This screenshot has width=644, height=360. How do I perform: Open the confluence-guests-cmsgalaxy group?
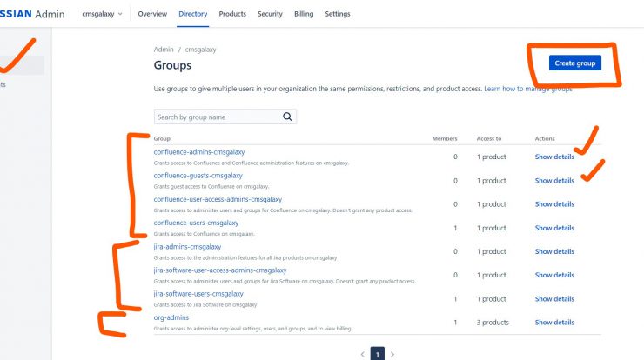198,176
